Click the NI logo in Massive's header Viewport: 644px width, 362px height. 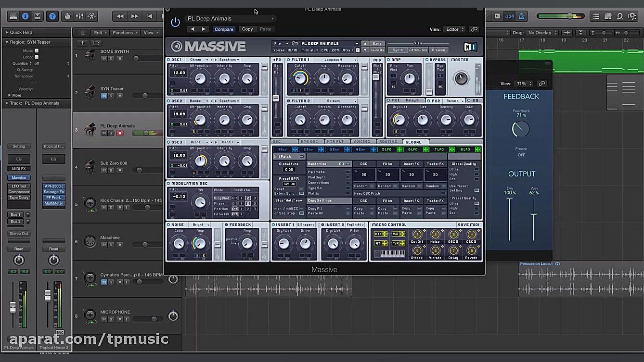click(x=470, y=46)
